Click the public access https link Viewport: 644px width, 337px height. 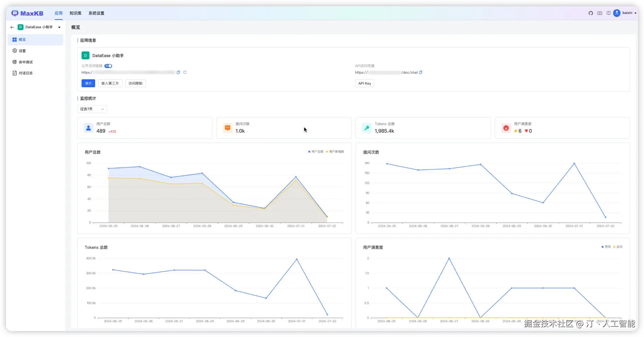pos(128,72)
